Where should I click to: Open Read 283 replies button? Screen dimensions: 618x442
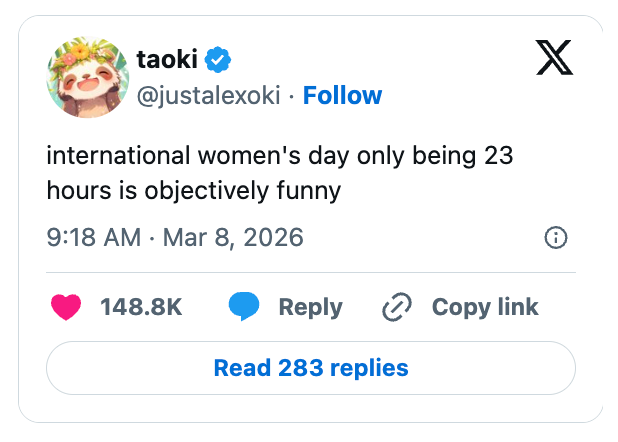310,368
